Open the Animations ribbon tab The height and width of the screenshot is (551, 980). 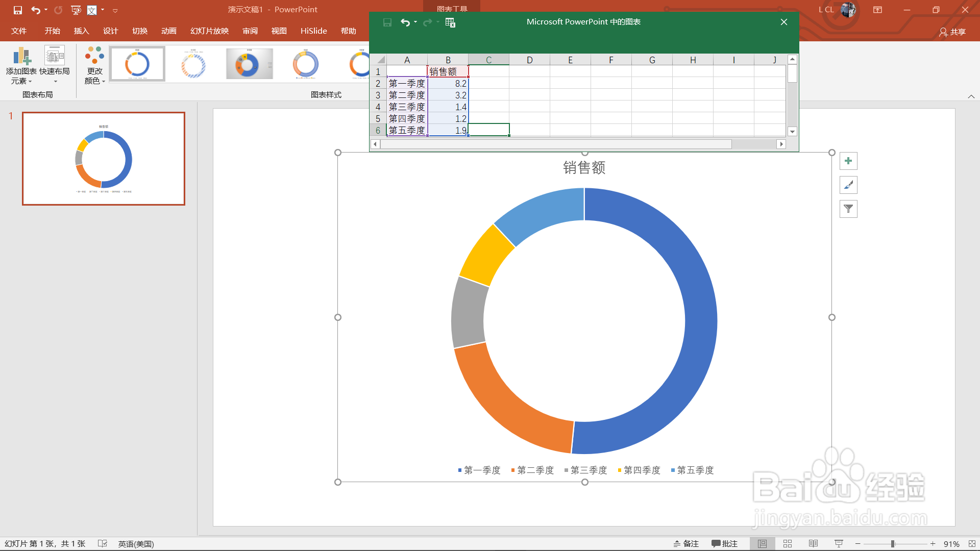coord(168,31)
